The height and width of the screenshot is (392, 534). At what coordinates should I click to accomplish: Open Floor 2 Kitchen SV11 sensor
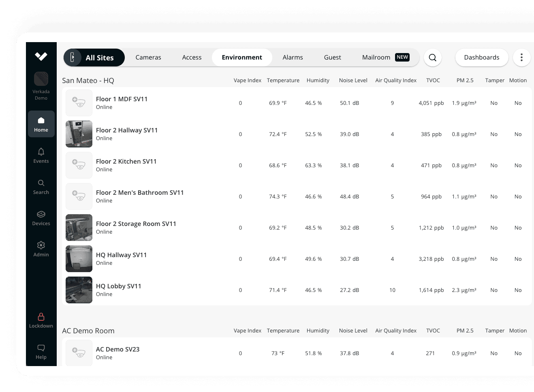click(x=126, y=162)
